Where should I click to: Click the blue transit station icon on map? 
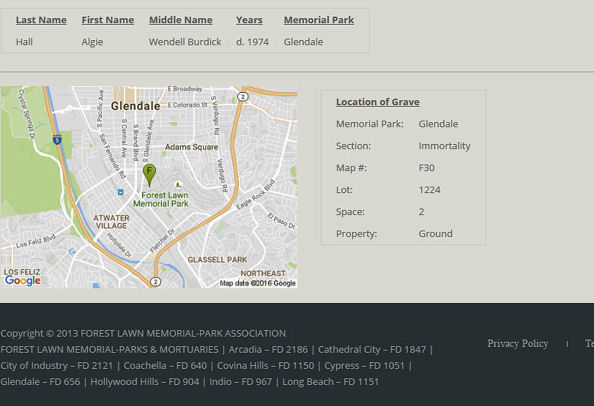121,192
